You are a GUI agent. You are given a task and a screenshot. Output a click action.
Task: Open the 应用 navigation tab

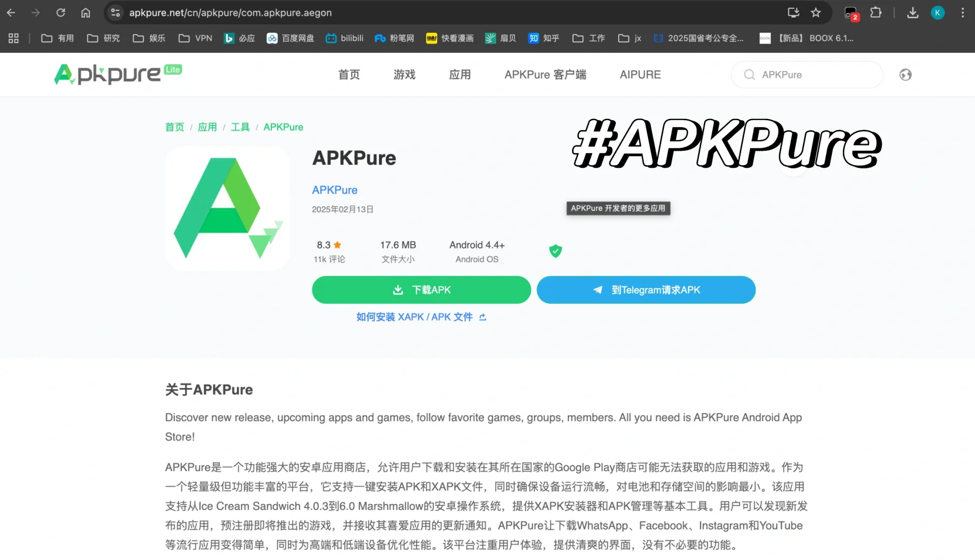coord(460,75)
